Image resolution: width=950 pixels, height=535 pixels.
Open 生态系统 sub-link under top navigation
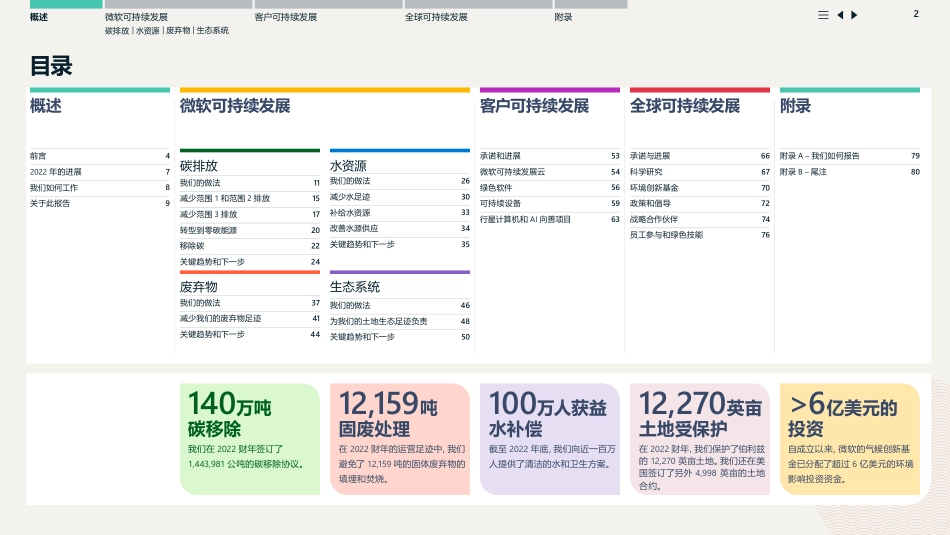[x=213, y=30]
